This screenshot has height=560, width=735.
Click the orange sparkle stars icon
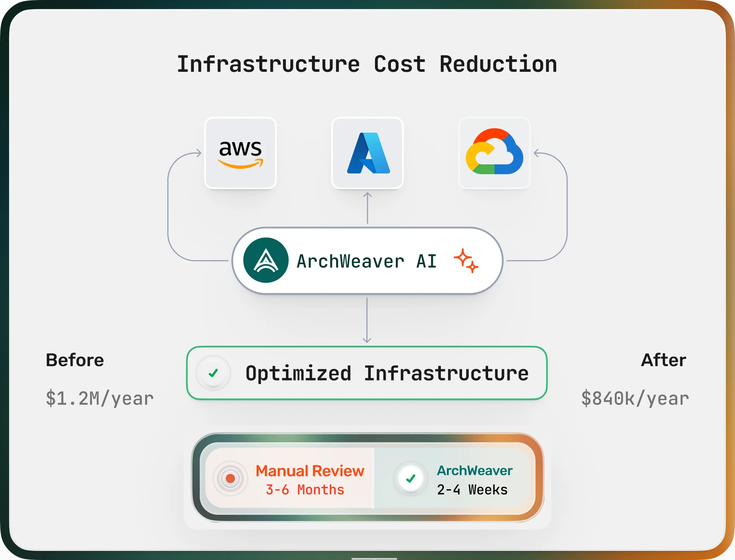coord(466,261)
